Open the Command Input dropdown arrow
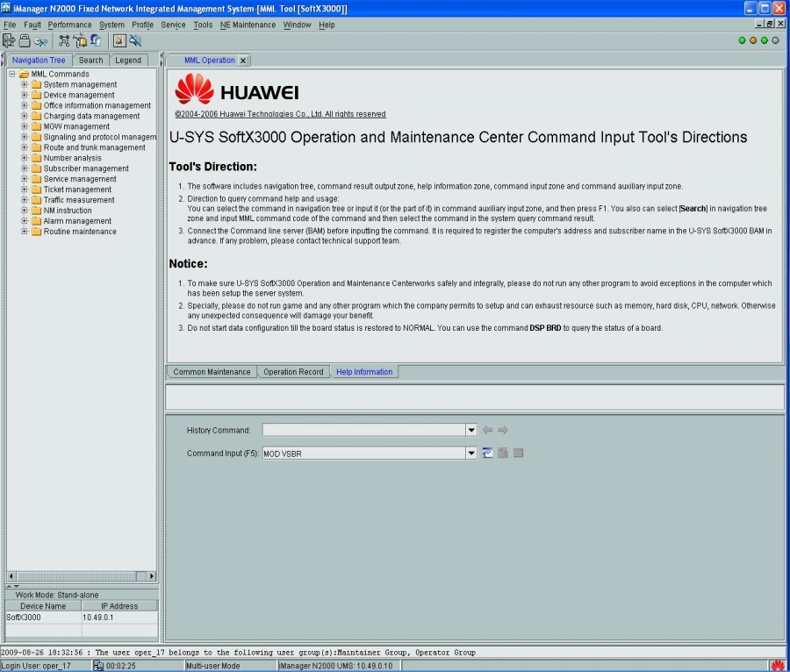Viewport: 790px width, 672px height. 471,453
